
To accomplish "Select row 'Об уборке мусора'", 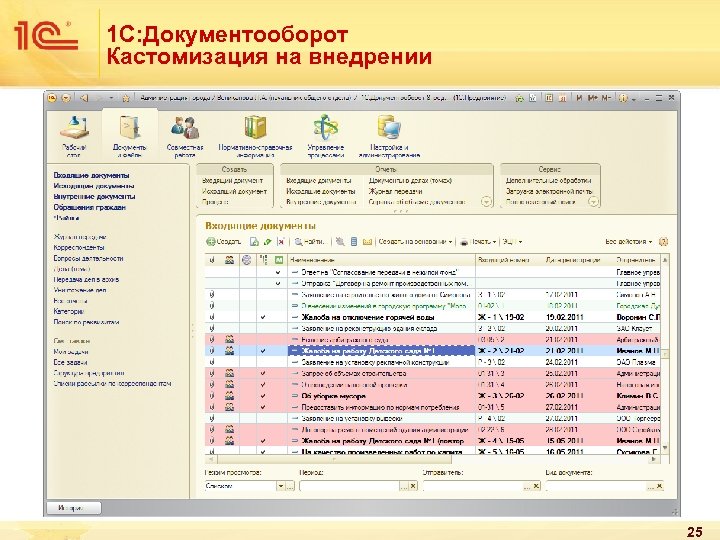I will tap(432, 396).
